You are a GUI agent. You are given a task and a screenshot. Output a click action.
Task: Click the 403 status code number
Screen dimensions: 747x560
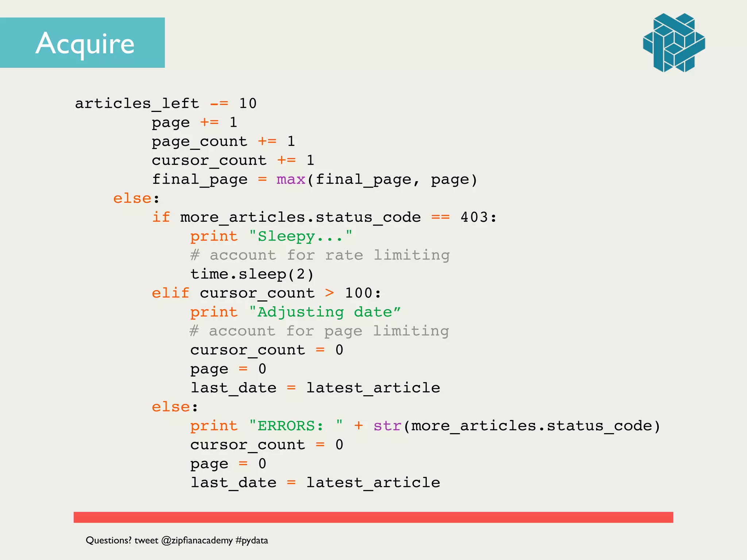click(x=474, y=217)
